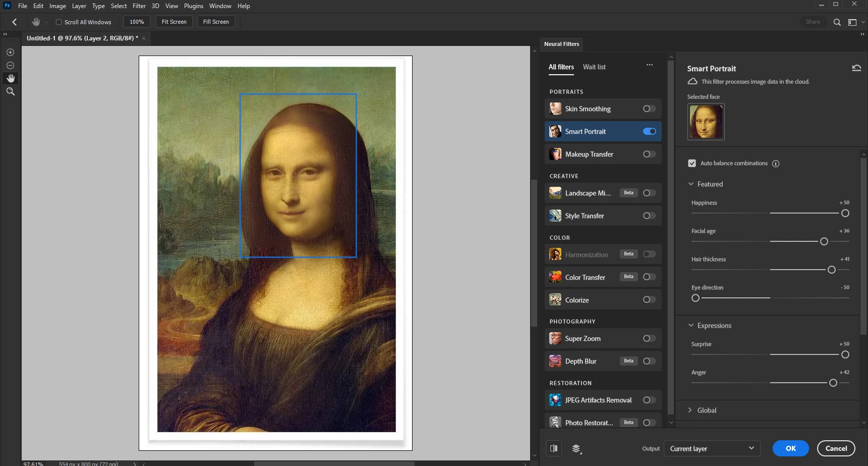Open the Image menu

[x=57, y=6]
